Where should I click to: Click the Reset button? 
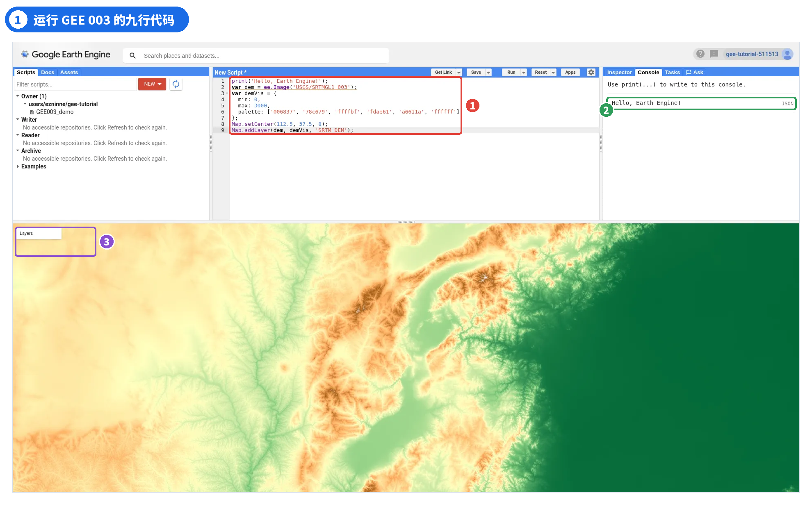(x=541, y=73)
